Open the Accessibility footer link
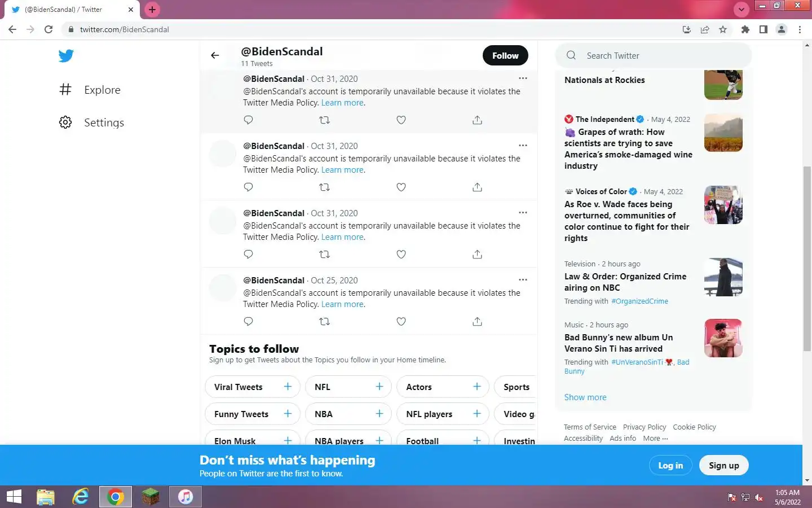The image size is (812, 508). [583, 439]
